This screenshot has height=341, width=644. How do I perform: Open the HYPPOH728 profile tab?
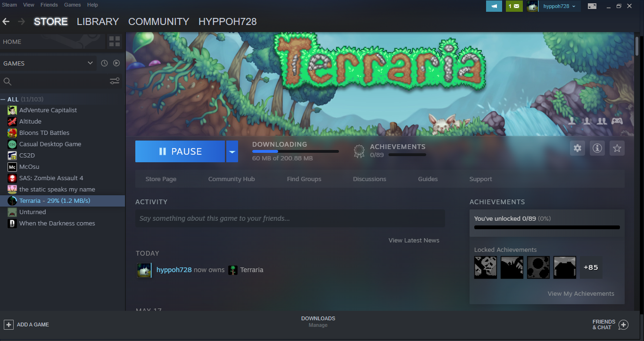[x=227, y=22]
